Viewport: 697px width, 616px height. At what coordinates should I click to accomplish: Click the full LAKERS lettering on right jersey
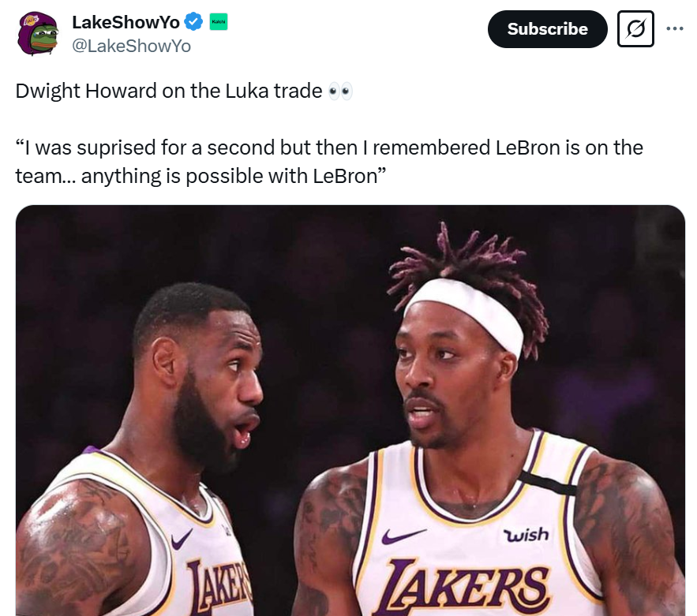coord(461,586)
